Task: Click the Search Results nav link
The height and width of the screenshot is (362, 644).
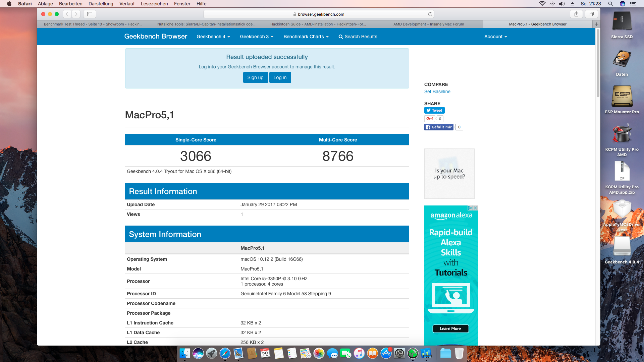Action: click(x=358, y=37)
